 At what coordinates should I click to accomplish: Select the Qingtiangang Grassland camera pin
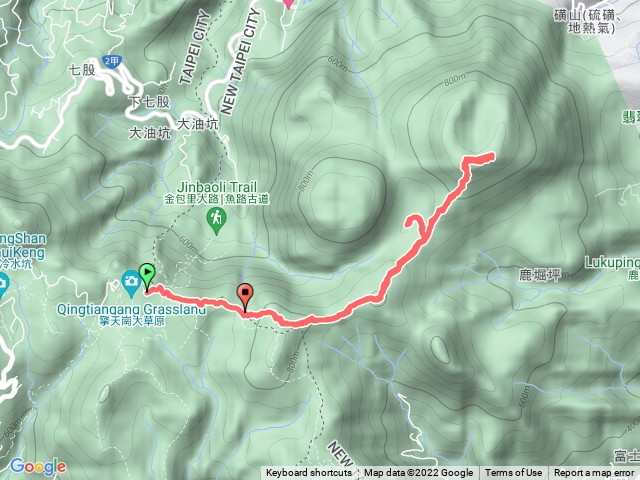(x=131, y=283)
